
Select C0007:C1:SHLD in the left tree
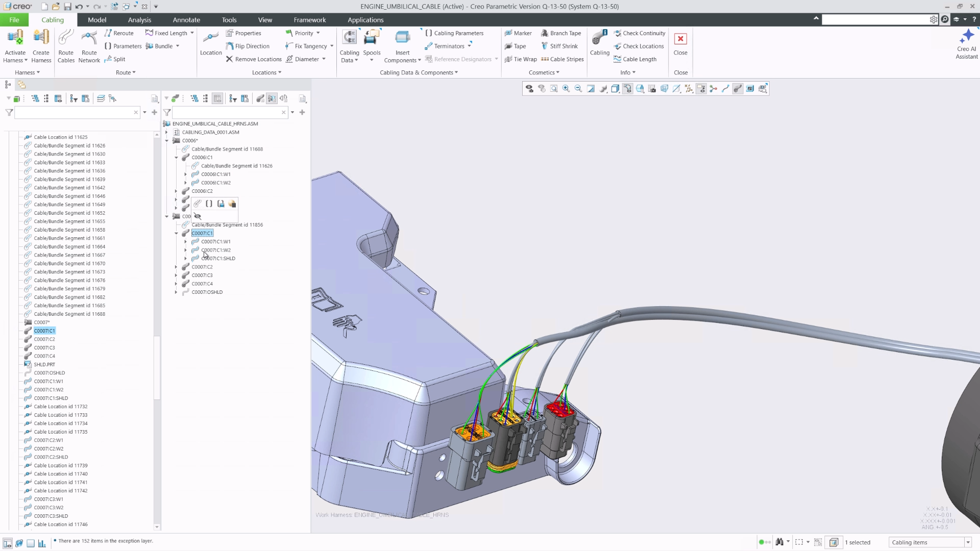pyautogui.click(x=51, y=398)
